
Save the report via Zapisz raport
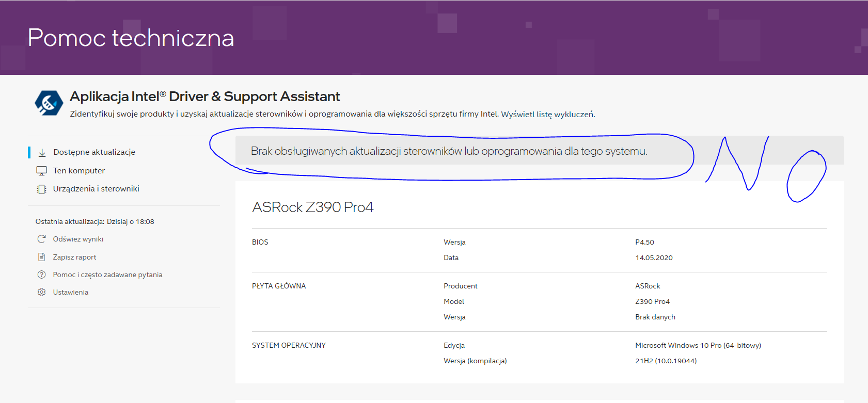pos(74,257)
